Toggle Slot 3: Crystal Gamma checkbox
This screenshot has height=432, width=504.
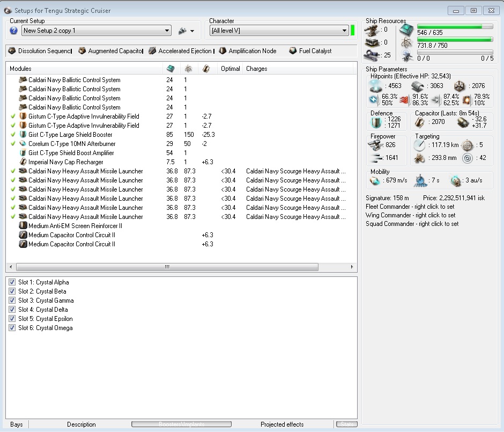point(12,301)
